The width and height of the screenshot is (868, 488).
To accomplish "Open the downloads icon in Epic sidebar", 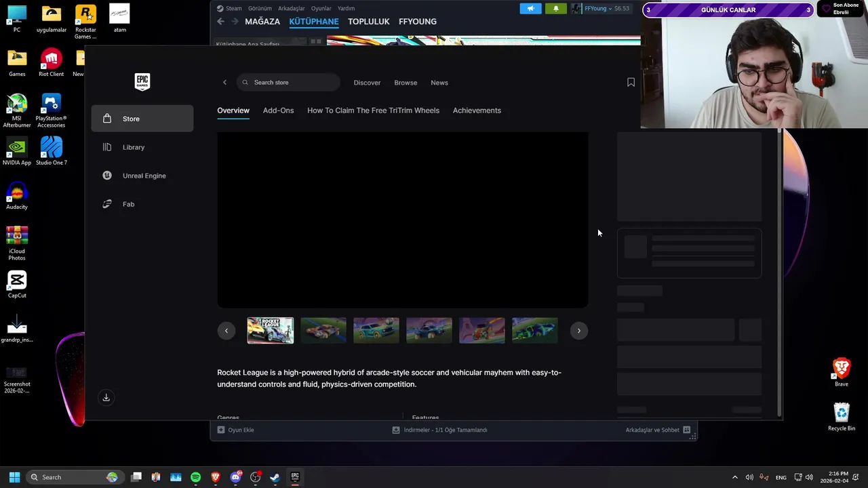I will pos(106,398).
